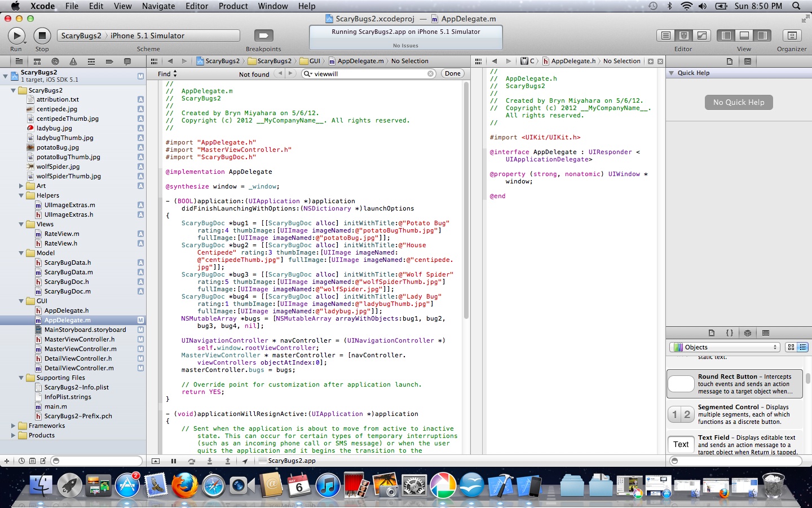This screenshot has width=812, height=508.
Task: Show the Code Snippet library
Action: tap(729, 333)
